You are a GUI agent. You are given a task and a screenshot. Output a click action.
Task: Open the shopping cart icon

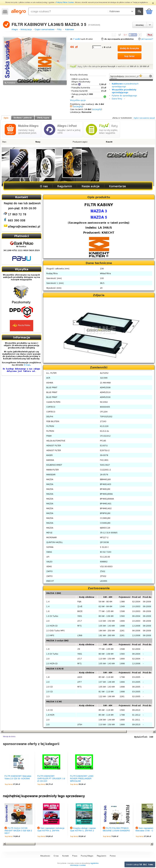pyautogui.click(x=149, y=11)
